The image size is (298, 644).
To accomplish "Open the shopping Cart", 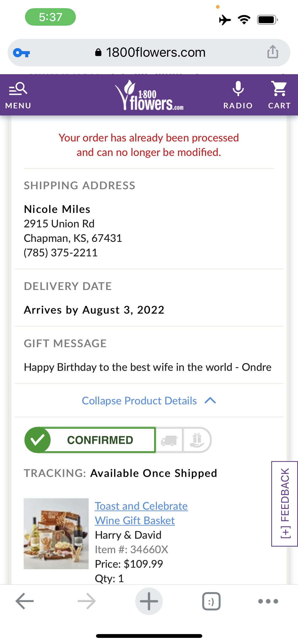I will coord(279,95).
